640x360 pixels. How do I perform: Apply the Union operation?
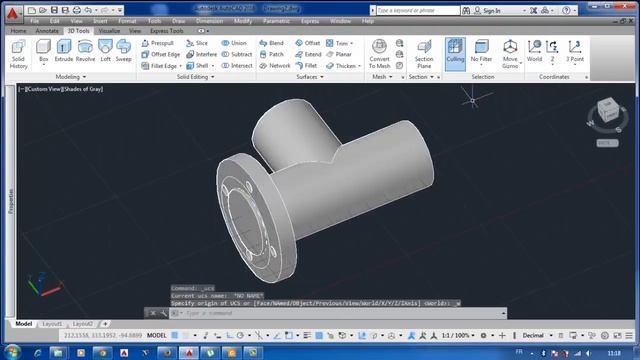tap(234, 43)
